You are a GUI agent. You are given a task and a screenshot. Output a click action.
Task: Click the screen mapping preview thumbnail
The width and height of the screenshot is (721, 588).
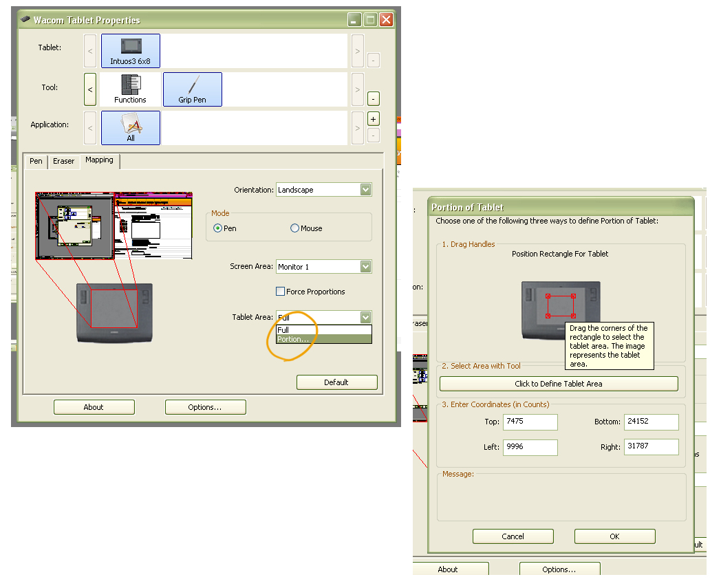(x=114, y=226)
